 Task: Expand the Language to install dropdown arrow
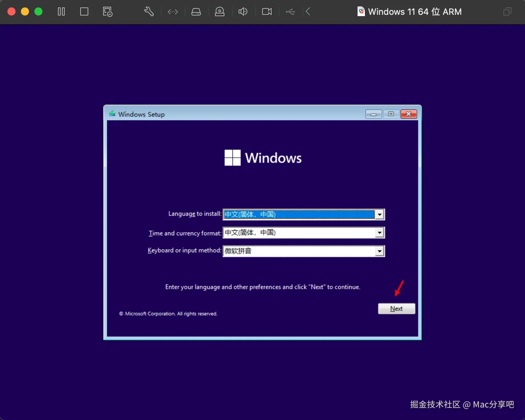[380, 214]
